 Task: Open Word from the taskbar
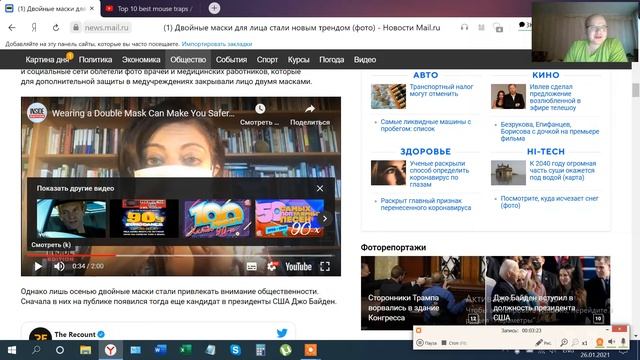coord(160,350)
